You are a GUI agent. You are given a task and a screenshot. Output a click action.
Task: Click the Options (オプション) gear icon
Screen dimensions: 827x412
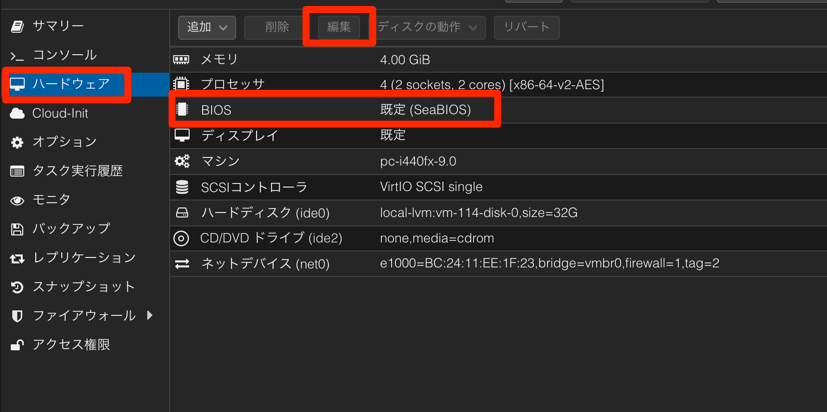17,143
